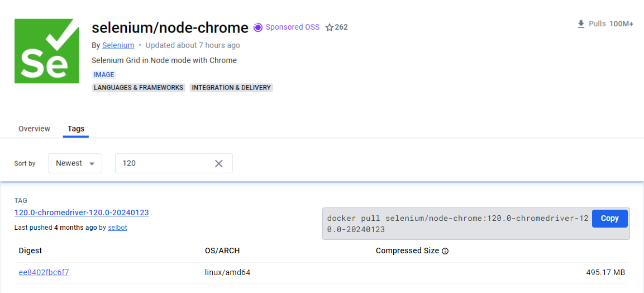Image resolution: width=644 pixels, height=293 pixels.
Task: Click the Sponsored OSS label text
Action: (292, 27)
